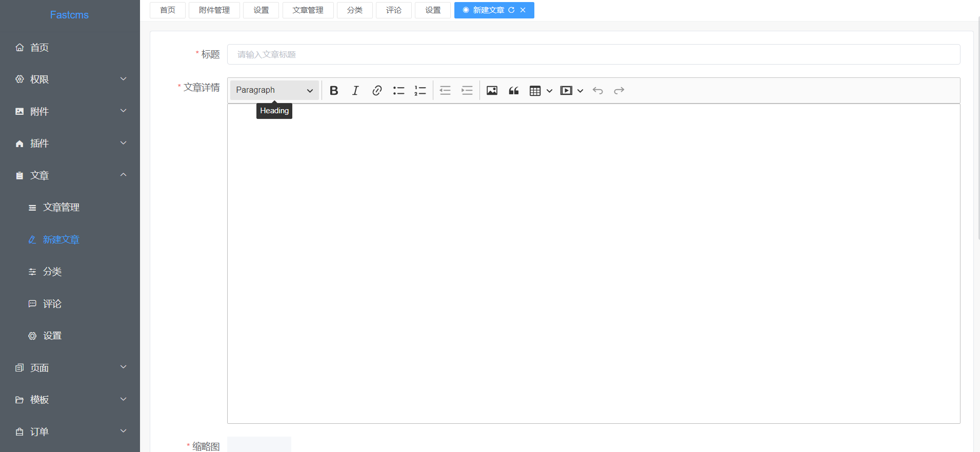Toggle italic formatting in editor toolbar
Viewport: 980px width, 452px height.
(355, 91)
